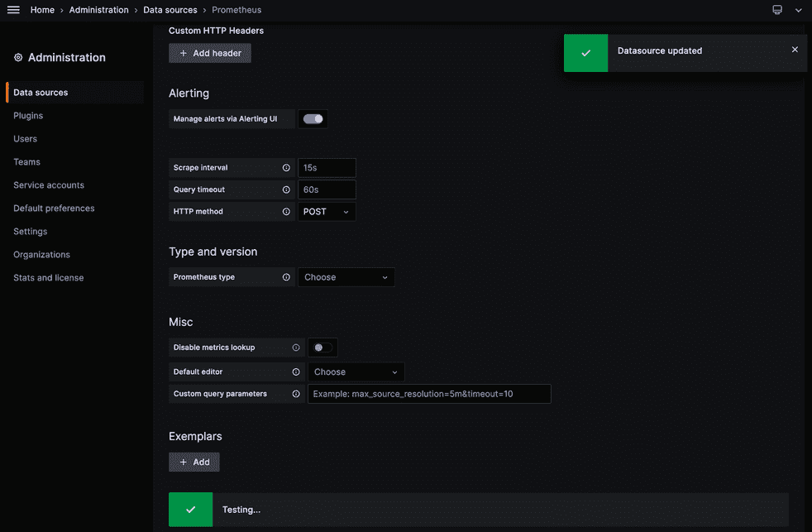Click Scrape interval info icon
Viewport: 812px width, 532px height.
point(286,168)
